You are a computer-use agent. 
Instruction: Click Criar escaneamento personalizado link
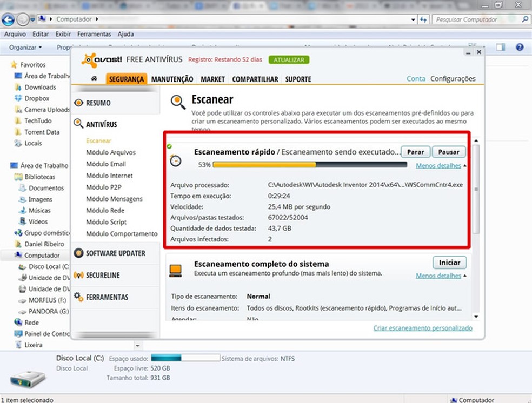coord(423,328)
